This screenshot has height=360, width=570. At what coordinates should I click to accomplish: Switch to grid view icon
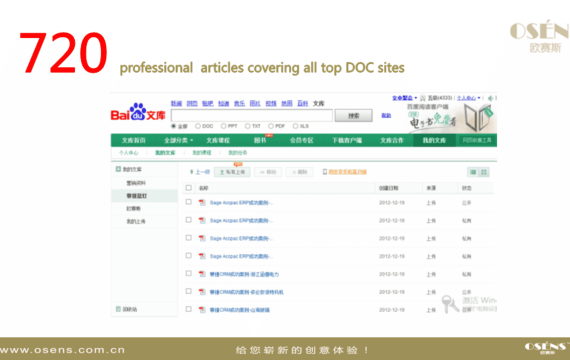(484, 172)
